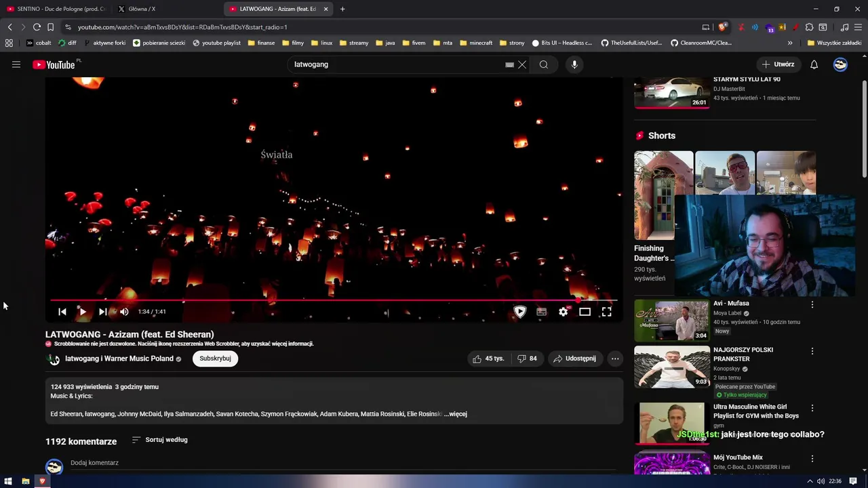This screenshot has height=488, width=868.
Task: Switch to theater mode
Action: pyautogui.click(x=585, y=312)
